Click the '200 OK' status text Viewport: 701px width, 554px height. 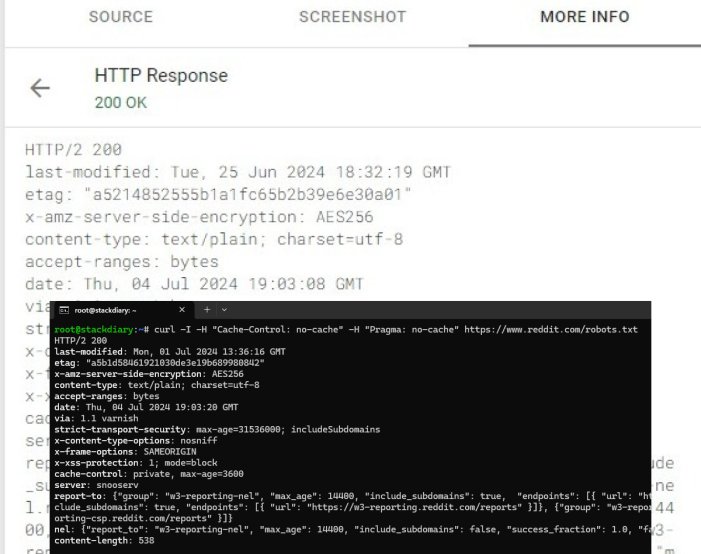[121, 102]
